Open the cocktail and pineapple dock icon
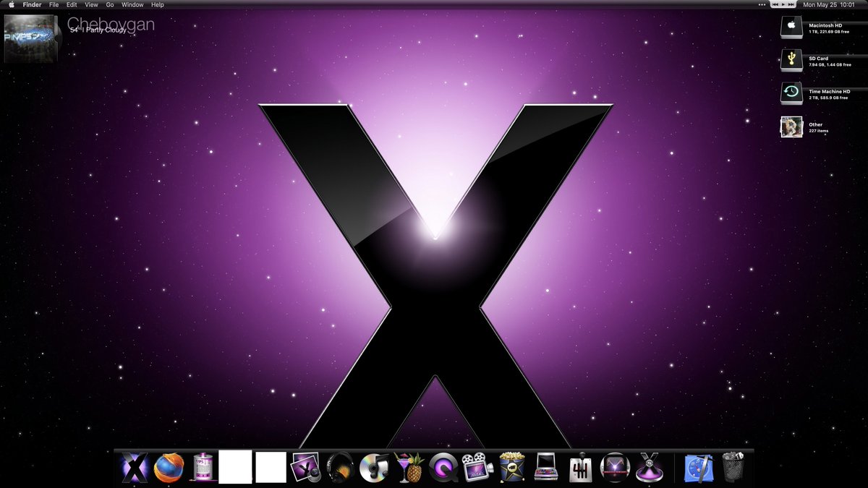The height and width of the screenshot is (488, 868). tap(408, 467)
